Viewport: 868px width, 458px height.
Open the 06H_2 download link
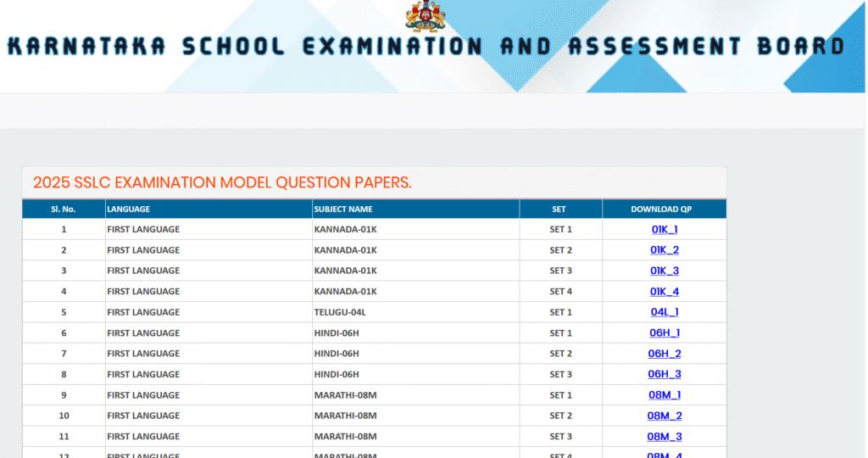(665, 354)
